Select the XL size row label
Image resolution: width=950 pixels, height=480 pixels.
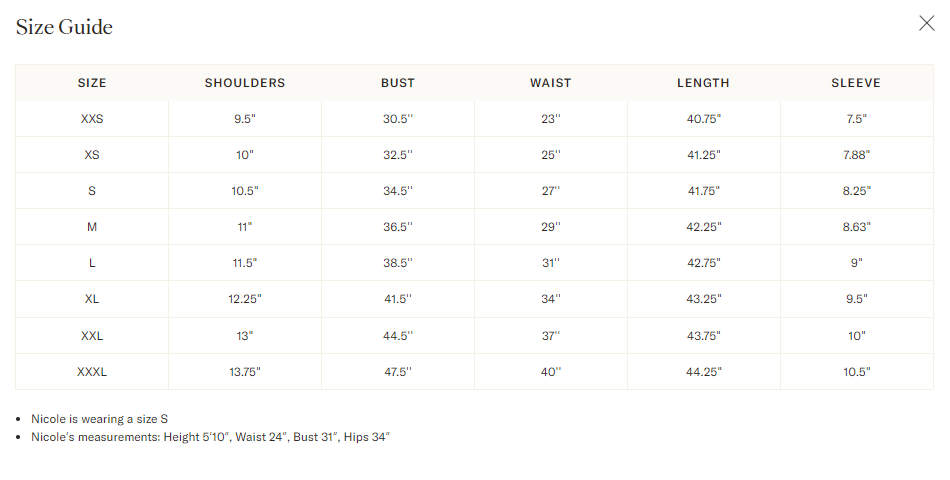pos(92,299)
